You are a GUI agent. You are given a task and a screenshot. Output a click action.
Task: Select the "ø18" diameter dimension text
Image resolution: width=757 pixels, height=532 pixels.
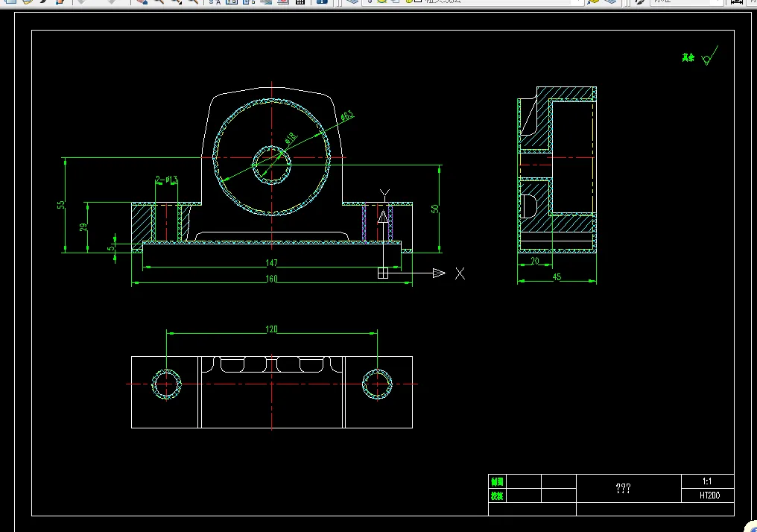point(290,139)
